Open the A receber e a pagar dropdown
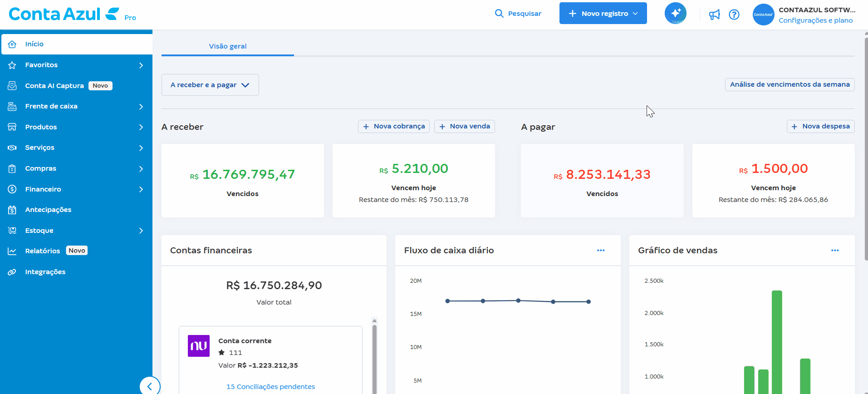The image size is (868, 394). tap(210, 85)
